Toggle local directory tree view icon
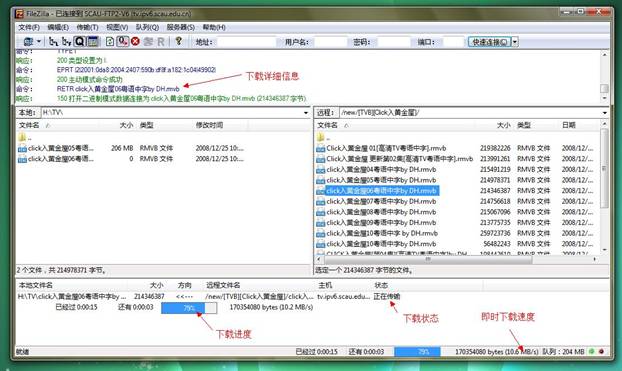622x371 pixels. 53,41
